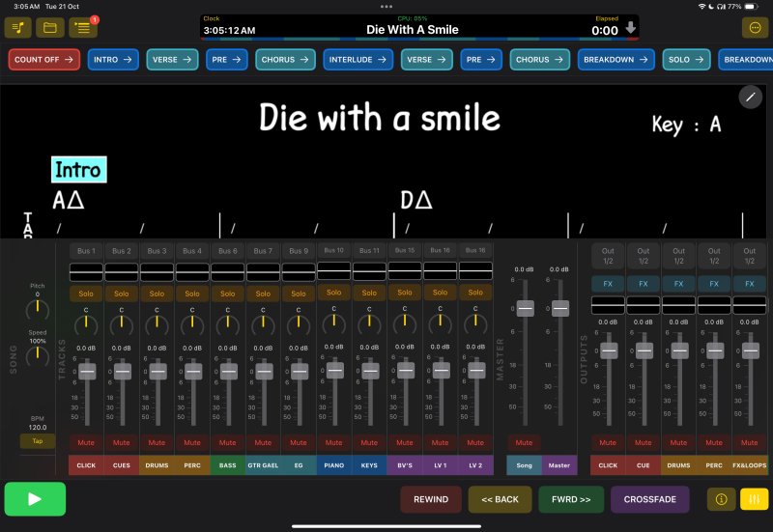
Task: Open Bus 1 routing selector for CLICK
Action: coord(86,251)
